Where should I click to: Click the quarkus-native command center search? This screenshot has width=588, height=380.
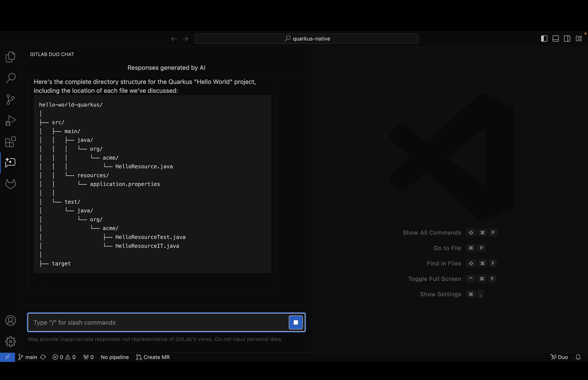pos(306,39)
